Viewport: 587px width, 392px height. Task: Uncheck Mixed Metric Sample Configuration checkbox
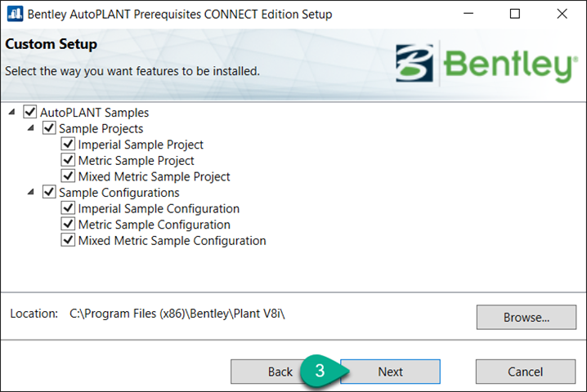(68, 241)
